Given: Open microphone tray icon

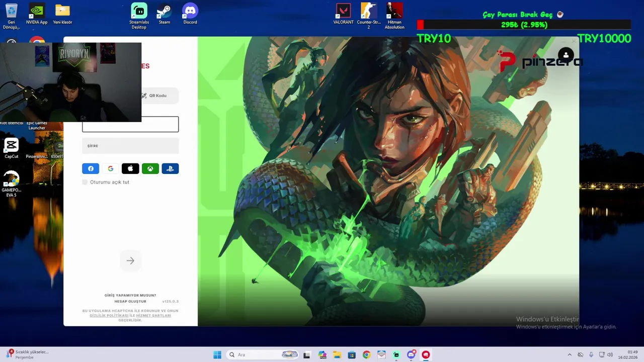Looking at the screenshot, I should (591, 355).
